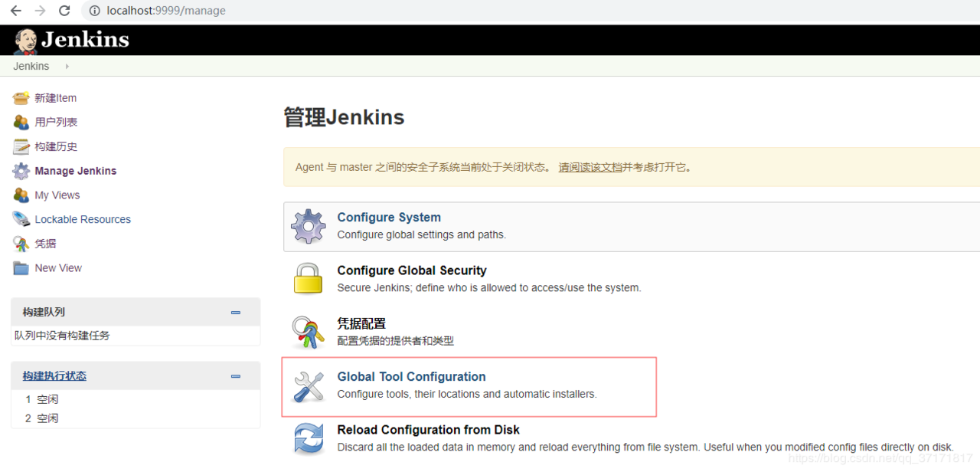Click the 新建Item icon in sidebar
This screenshot has height=472, width=980.
pos(21,98)
